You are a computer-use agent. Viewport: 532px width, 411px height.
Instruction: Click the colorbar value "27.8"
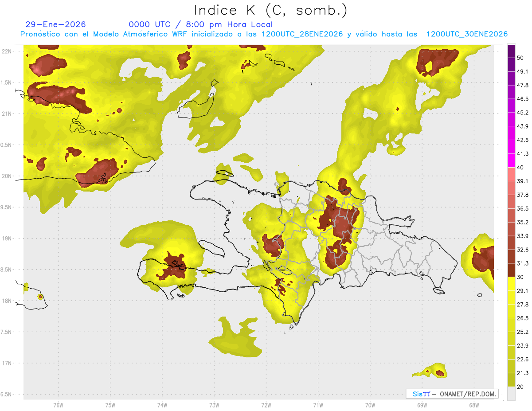click(x=523, y=304)
